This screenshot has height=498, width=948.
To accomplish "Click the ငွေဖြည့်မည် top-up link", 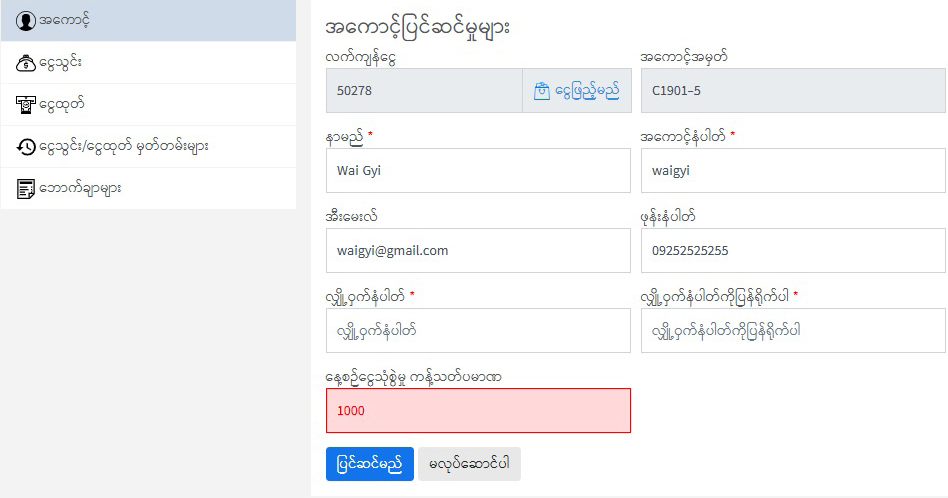I will [x=586, y=91].
